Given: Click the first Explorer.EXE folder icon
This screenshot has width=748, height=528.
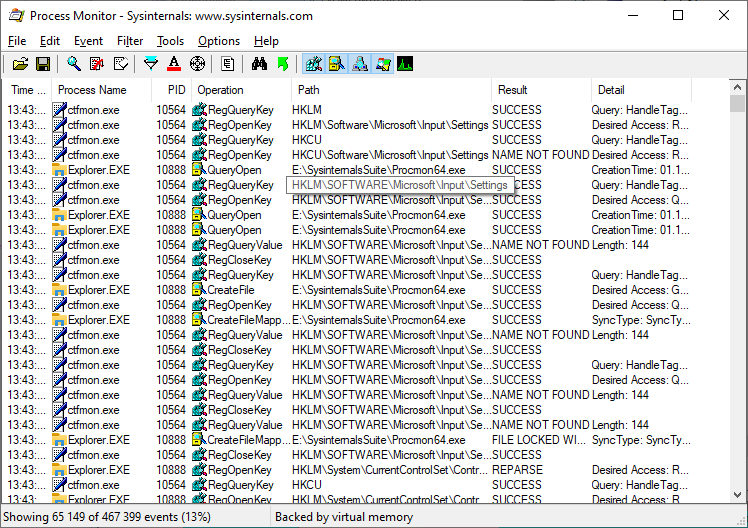Looking at the screenshot, I should pyautogui.click(x=60, y=170).
